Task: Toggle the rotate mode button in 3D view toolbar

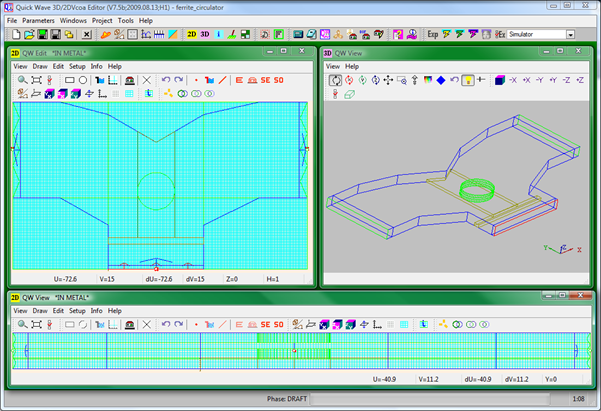Action: click(x=335, y=79)
